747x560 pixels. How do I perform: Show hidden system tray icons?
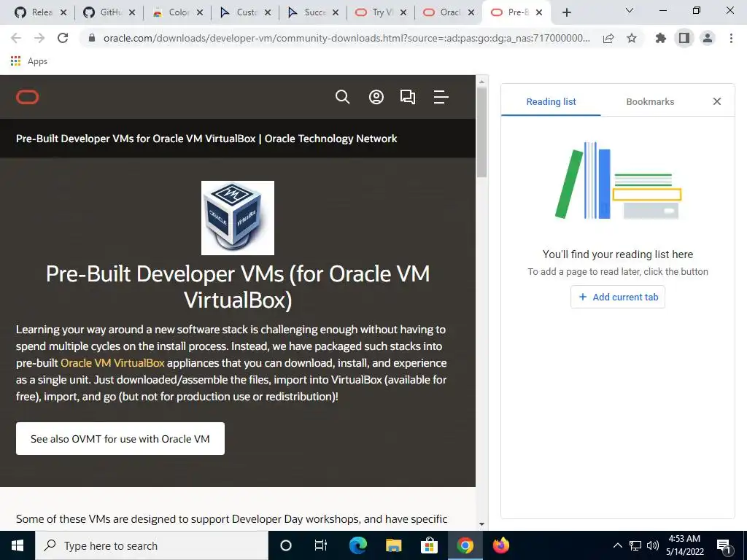click(x=617, y=545)
